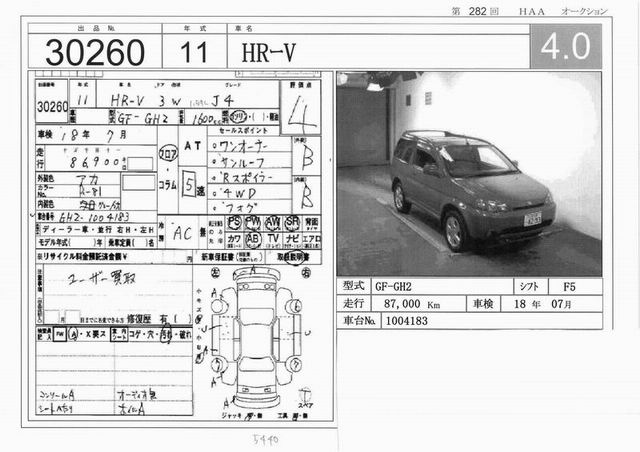This screenshot has width=640, height=452.
Task: Select the エアロ equipment label
Action: [312, 238]
